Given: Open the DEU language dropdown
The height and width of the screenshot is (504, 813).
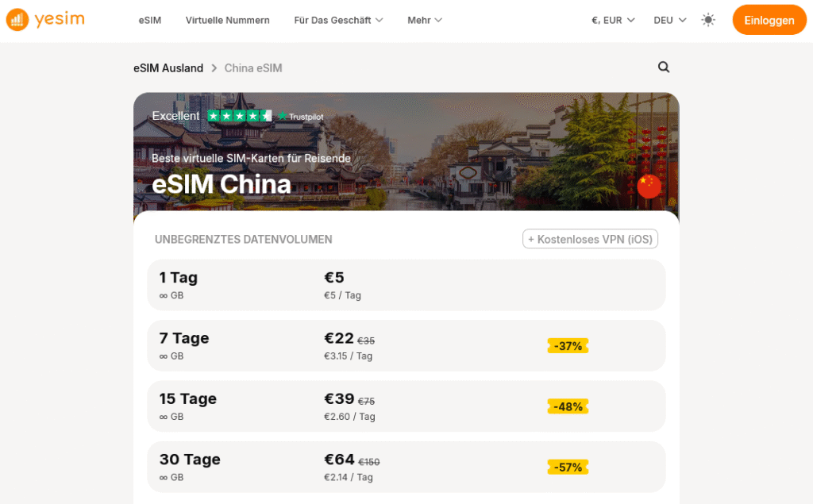Looking at the screenshot, I should (x=669, y=20).
